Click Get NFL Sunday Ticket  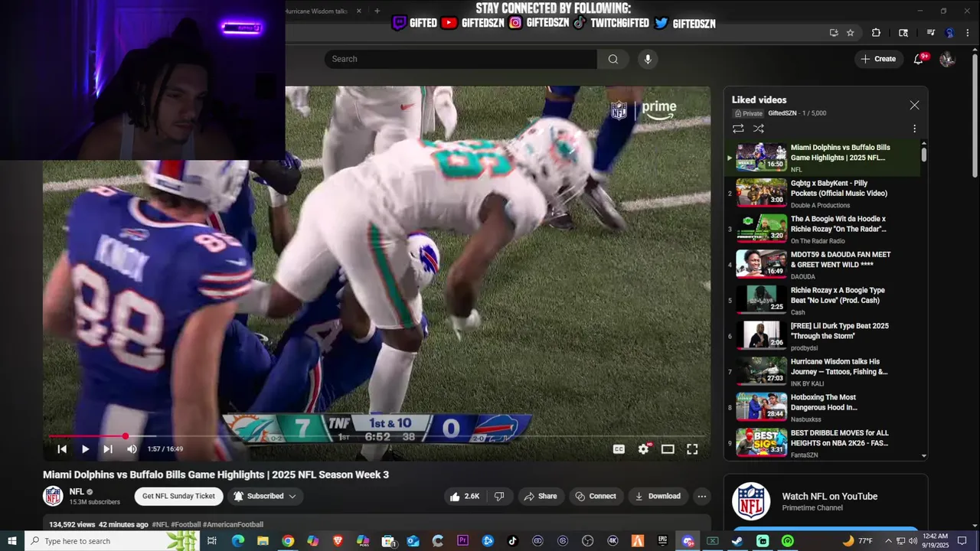pyautogui.click(x=178, y=496)
